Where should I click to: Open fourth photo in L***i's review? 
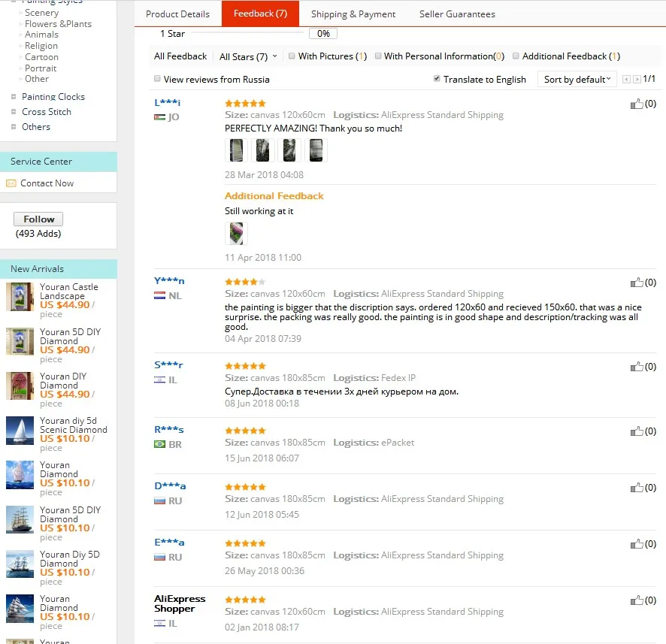pos(316,150)
